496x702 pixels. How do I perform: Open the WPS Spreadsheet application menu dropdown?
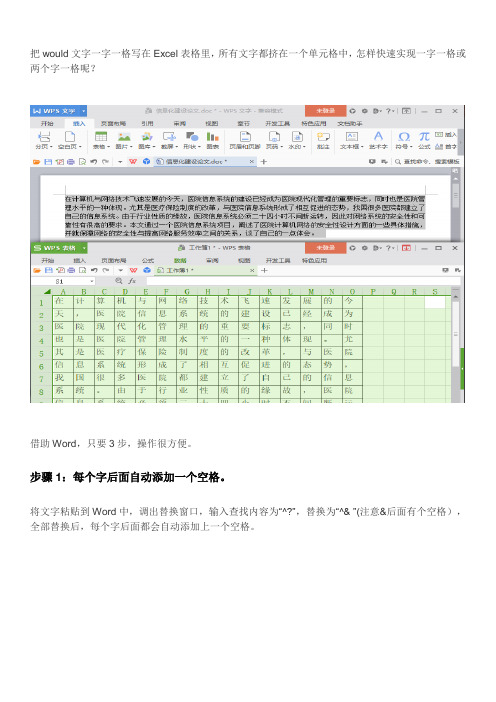tap(84, 248)
